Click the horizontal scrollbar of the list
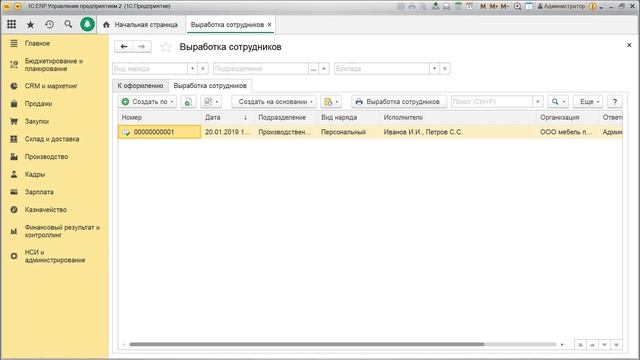This screenshot has height=360, width=640. coord(306,344)
